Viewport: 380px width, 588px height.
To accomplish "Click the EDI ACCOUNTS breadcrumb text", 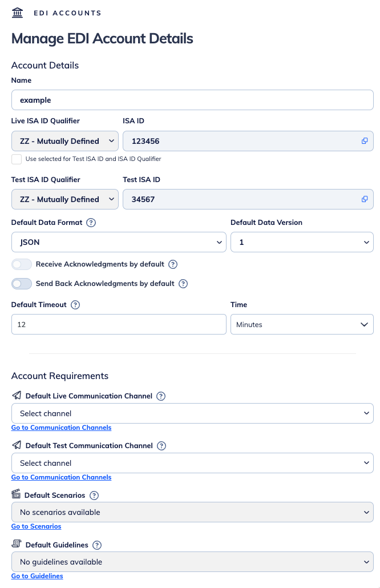I will click(x=67, y=13).
